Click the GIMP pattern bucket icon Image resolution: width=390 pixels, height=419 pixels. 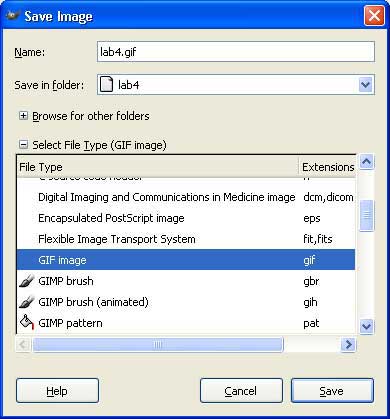(x=27, y=322)
